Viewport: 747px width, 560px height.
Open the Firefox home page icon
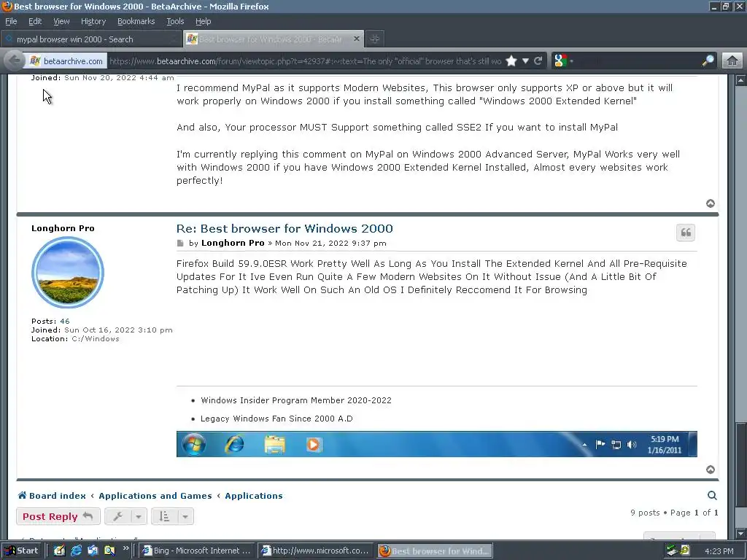(x=732, y=61)
